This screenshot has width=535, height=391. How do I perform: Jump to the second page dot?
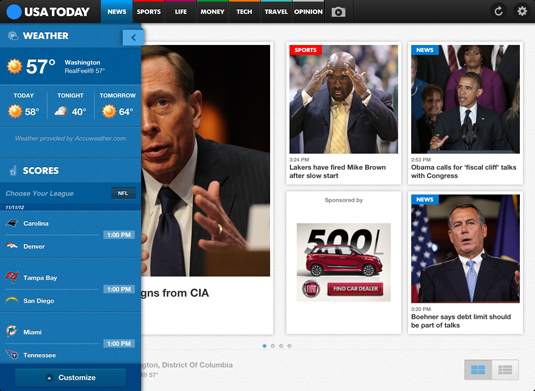click(x=273, y=346)
